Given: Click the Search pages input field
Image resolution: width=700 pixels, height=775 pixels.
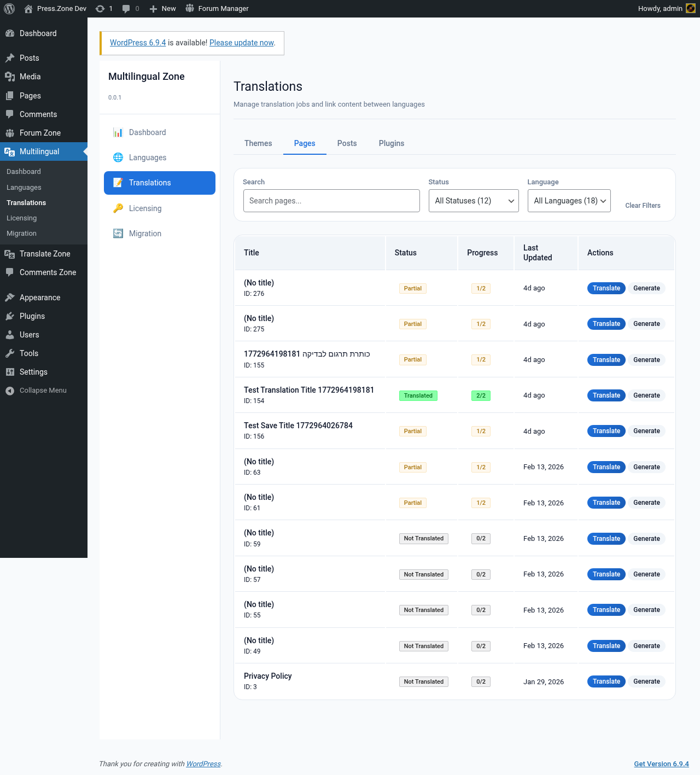Looking at the screenshot, I should coord(331,201).
